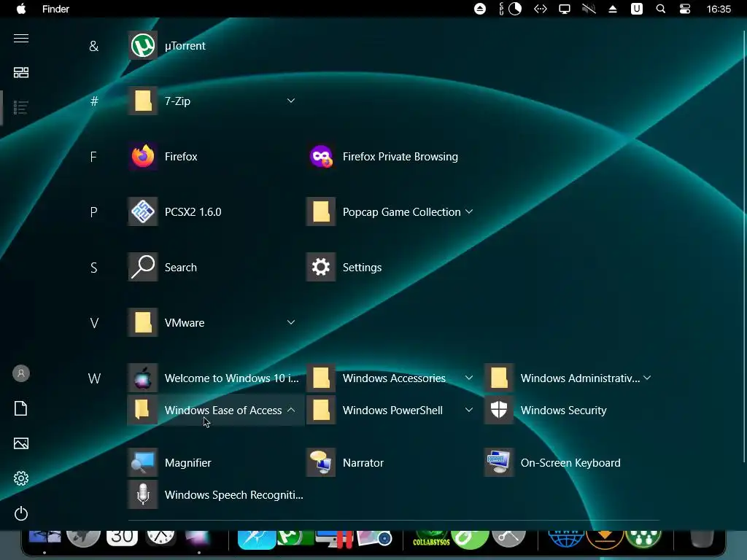The image size is (747, 560).
Task: Launch Windows Speech Recognition
Action: 215,495
